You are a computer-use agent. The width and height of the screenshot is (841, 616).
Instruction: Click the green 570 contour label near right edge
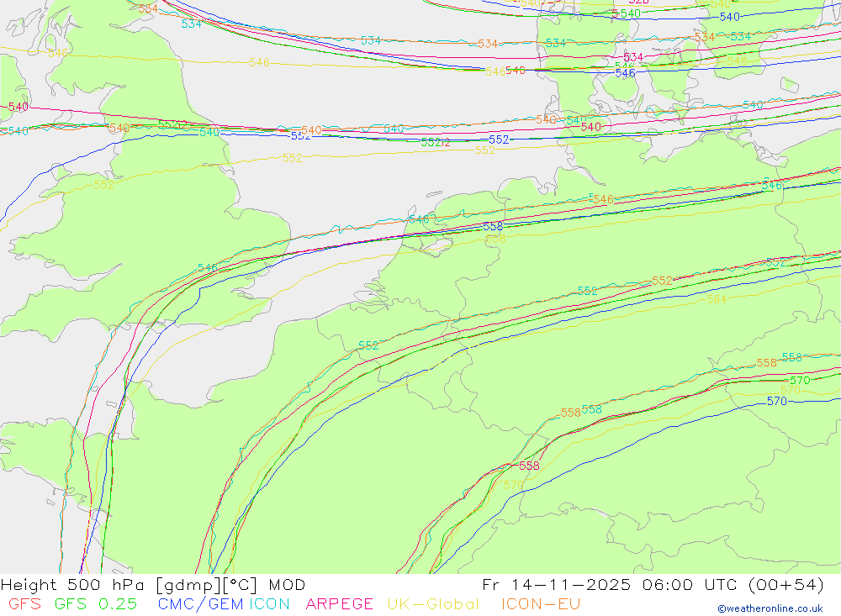pos(800,380)
